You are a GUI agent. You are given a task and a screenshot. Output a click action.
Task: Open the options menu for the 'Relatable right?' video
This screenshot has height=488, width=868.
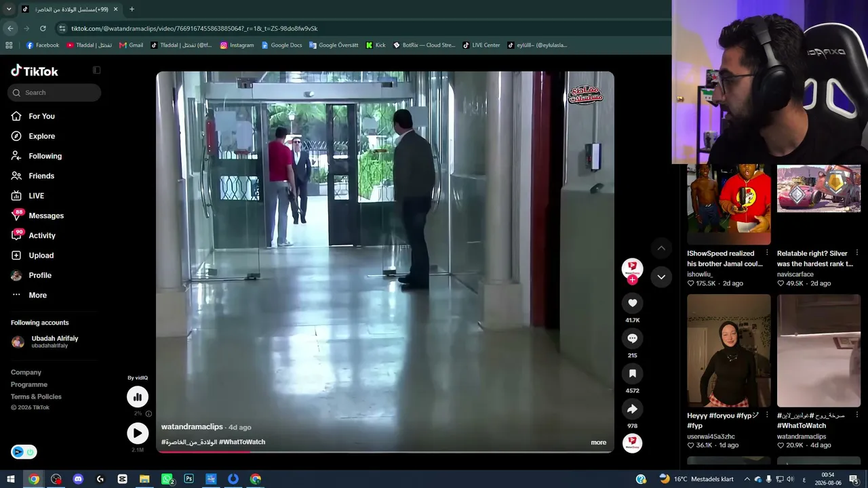coord(857,253)
